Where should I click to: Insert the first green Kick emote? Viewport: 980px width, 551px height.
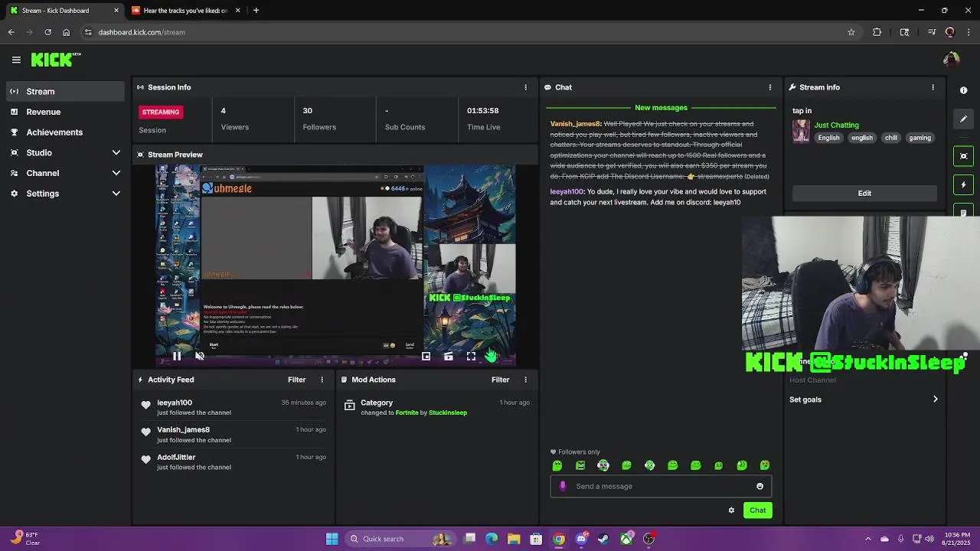coord(557,465)
